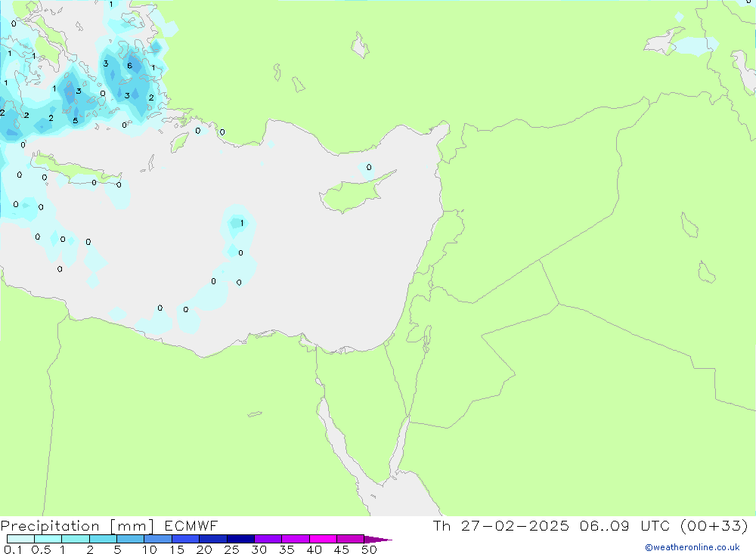Select the 10–15 mm legend color box
The height and width of the screenshot is (554, 756).
[x=158, y=539]
